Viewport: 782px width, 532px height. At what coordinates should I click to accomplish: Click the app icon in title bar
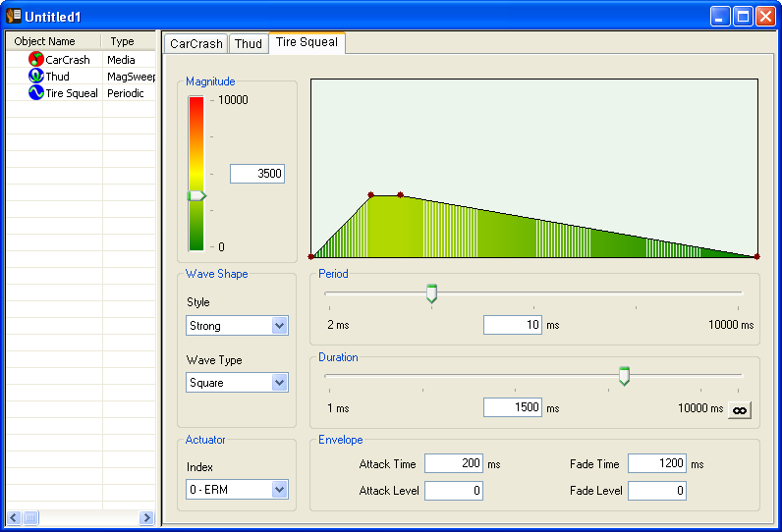(x=14, y=16)
